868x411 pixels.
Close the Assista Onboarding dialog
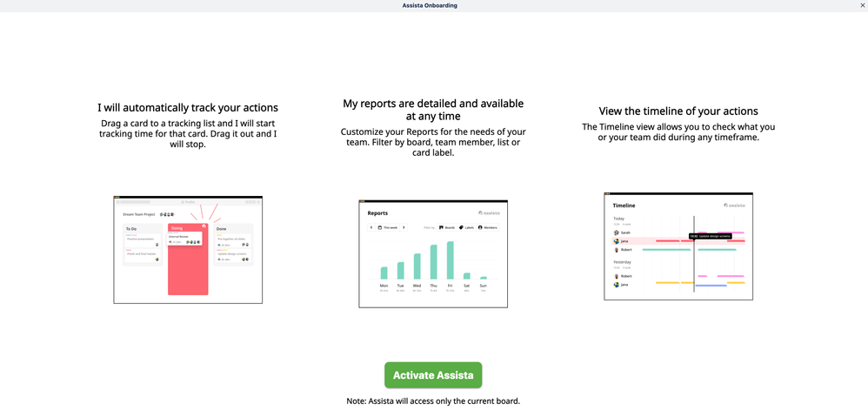coord(862,5)
